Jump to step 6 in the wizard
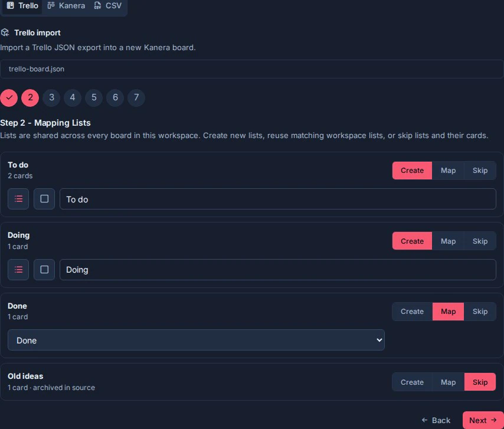This screenshot has width=504, height=429. click(x=115, y=97)
